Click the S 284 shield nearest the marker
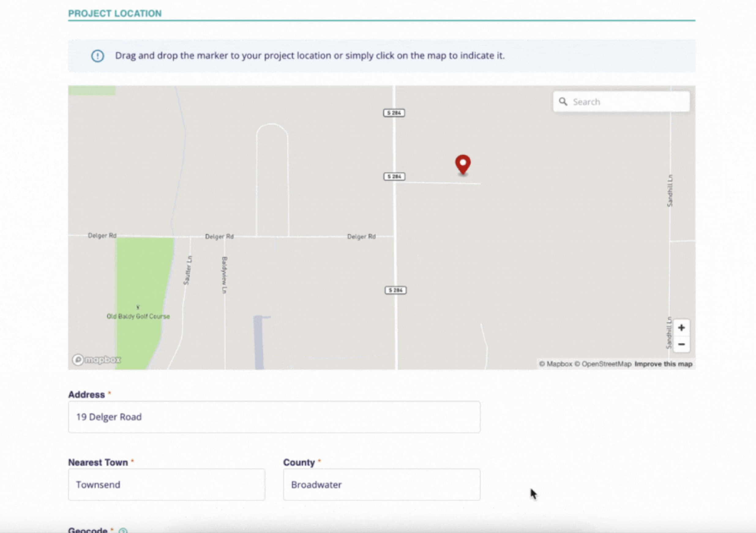The height and width of the screenshot is (533, 756). 394,177
